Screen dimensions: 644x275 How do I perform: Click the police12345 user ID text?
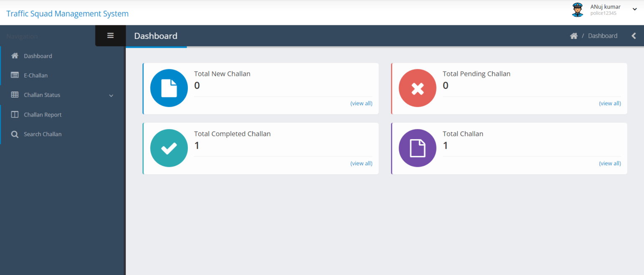click(603, 13)
